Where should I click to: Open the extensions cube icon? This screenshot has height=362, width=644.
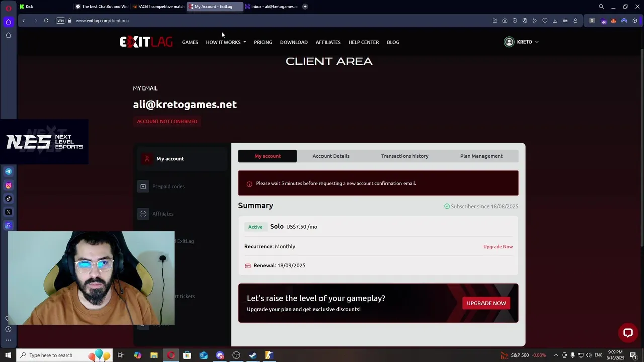pyautogui.click(x=635, y=21)
